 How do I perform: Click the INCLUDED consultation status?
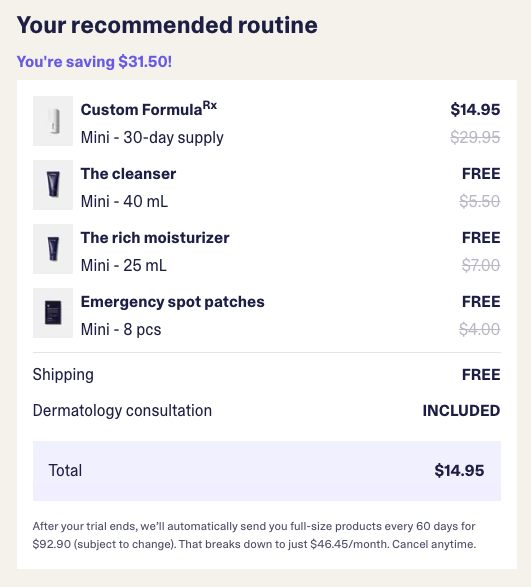461,411
